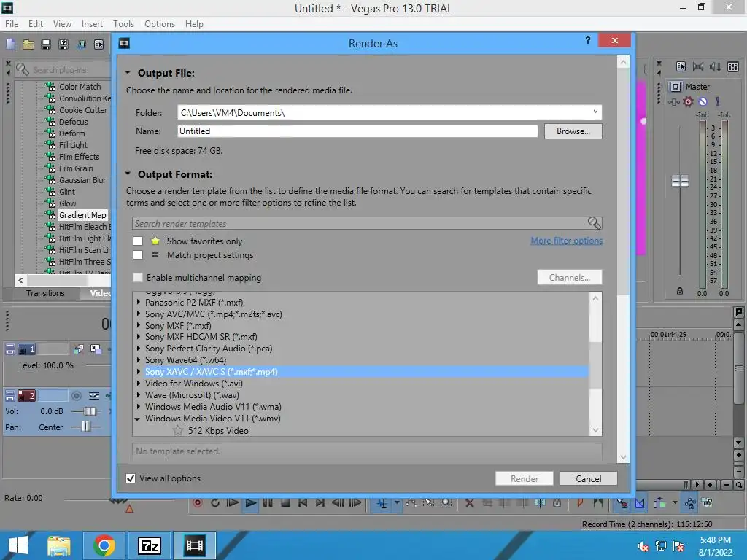This screenshot has height=560, width=747.
Task: Expand Panasonic P2 MXF templates
Action: point(139,302)
